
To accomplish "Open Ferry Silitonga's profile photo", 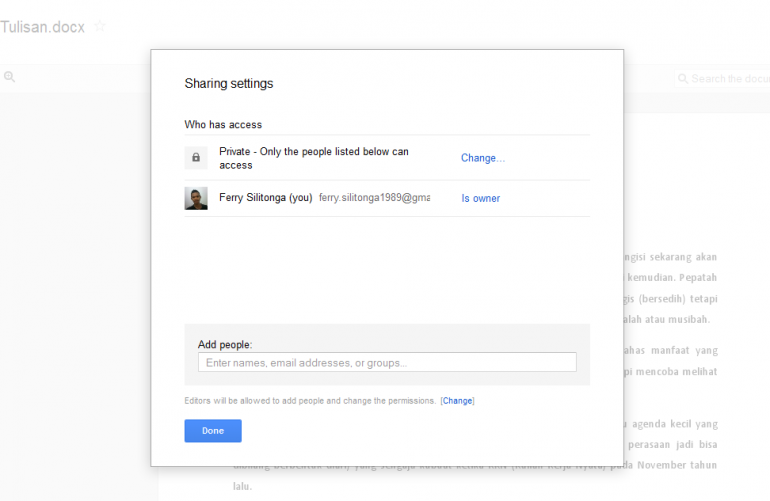I will click(196, 198).
